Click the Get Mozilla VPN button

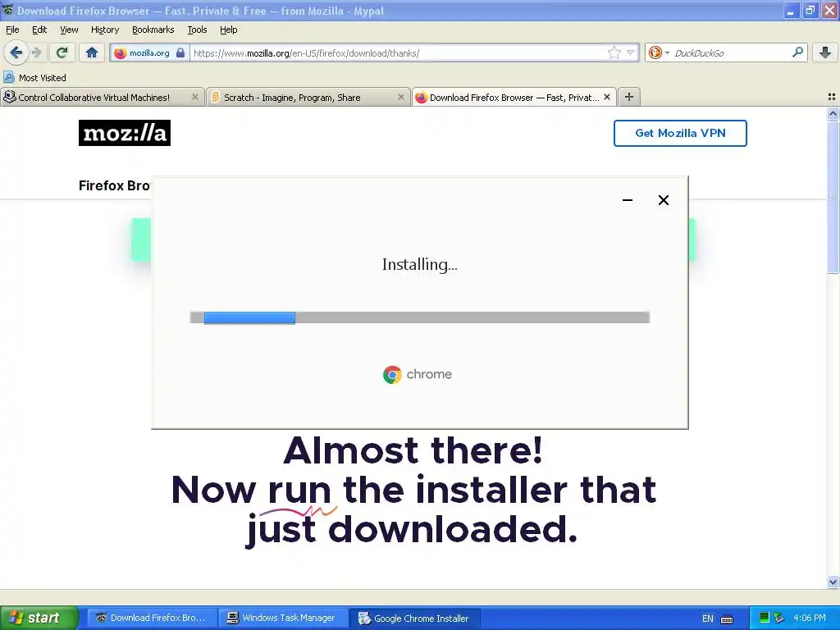[680, 133]
